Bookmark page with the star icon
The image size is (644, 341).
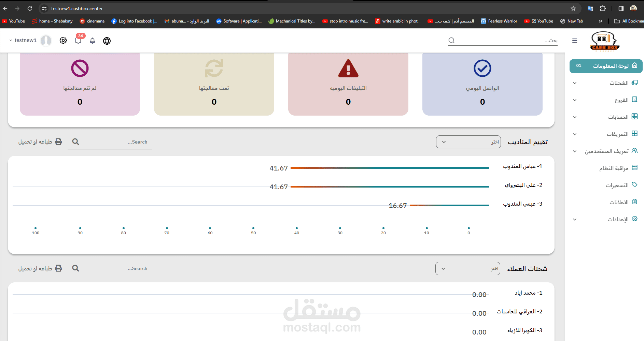(573, 9)
